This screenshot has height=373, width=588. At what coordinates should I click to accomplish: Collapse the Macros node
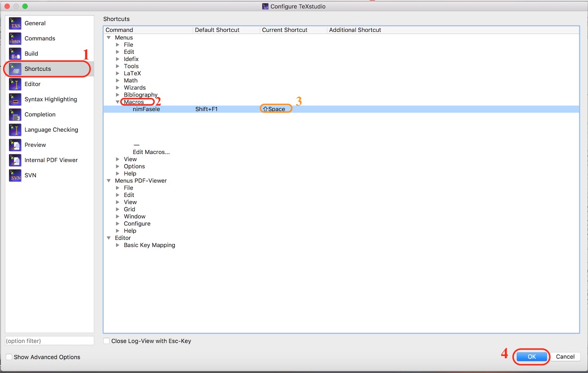118,102
